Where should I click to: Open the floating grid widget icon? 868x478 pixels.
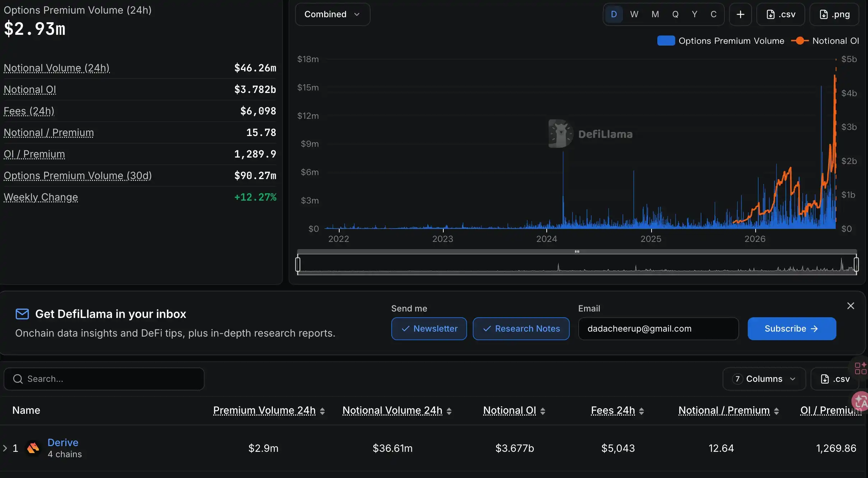860,368
